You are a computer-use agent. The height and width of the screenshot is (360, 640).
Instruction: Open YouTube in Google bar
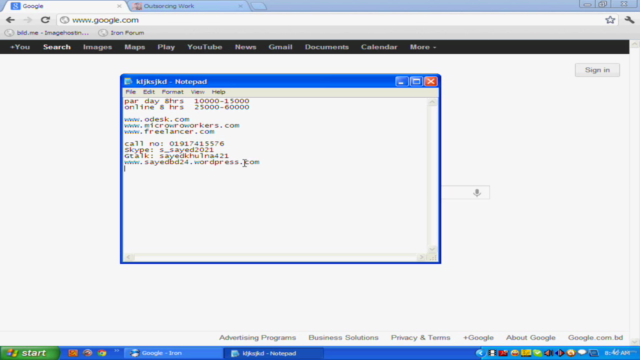(204, 47)
